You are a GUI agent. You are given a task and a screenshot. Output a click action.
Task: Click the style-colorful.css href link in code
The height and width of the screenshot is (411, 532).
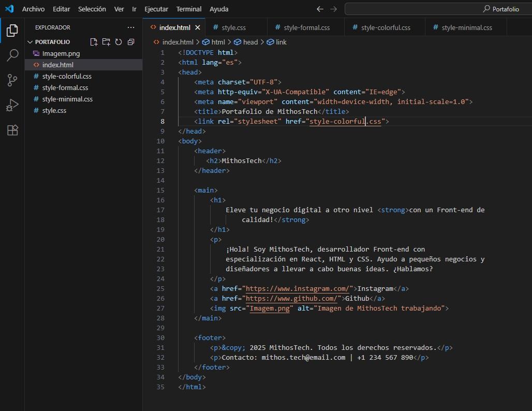(345, 121)
